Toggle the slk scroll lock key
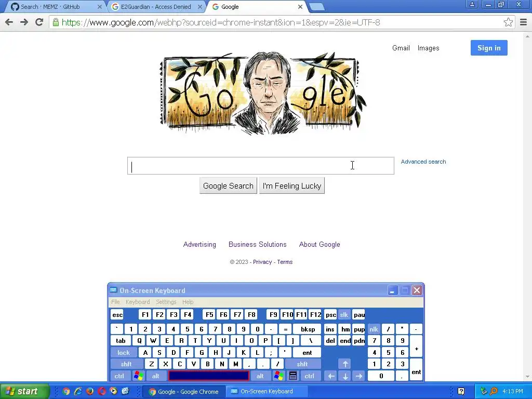The width and height of the screenshot is (532, 399). (344, 314)
